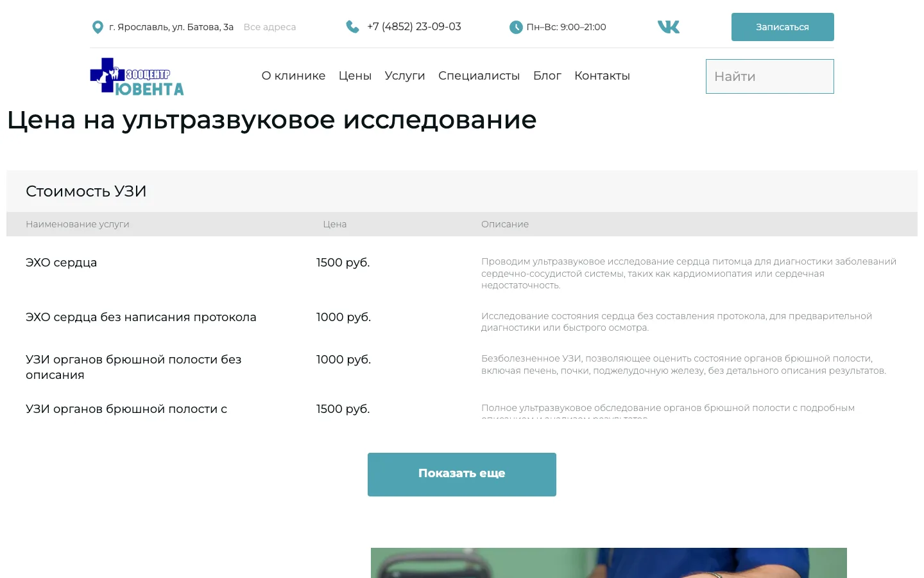Open the Блог menu item
The image size is (924, 578).
547,76
